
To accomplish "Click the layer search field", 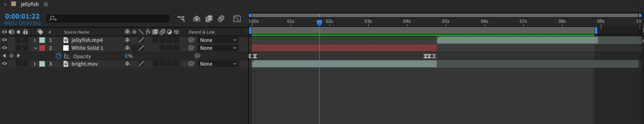I will coord(108,19).
